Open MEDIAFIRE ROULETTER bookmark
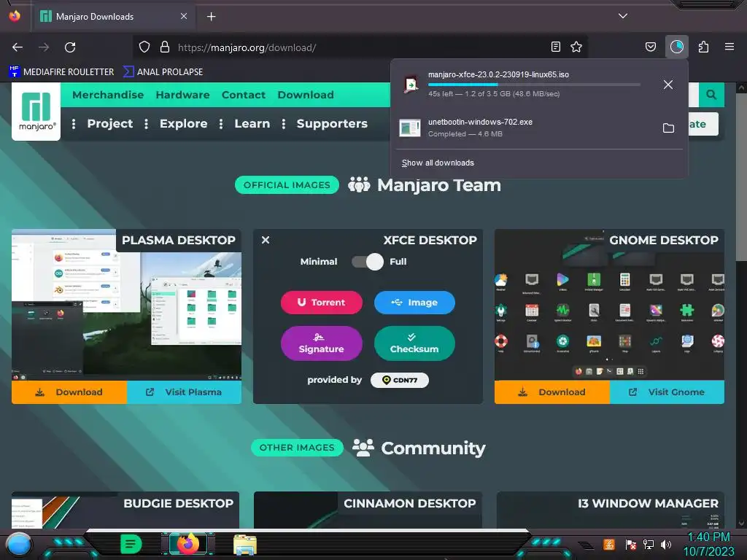 click(x=61, y=72)
